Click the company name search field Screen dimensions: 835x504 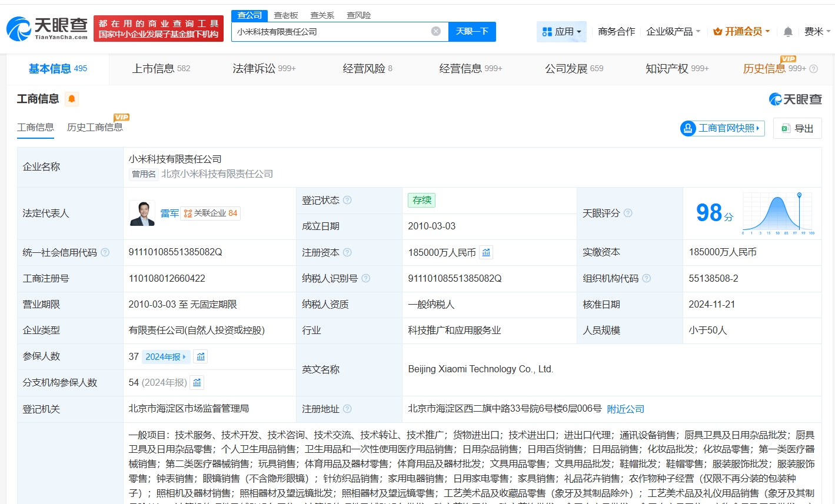[x=330, y=32]
